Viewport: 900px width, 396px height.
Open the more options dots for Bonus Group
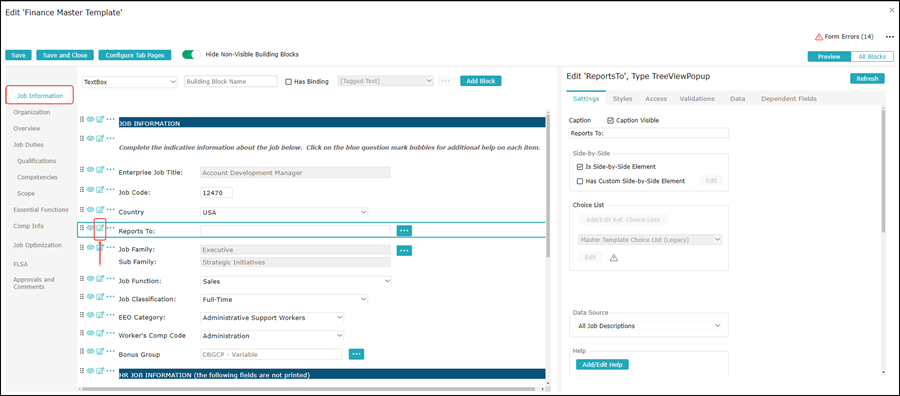tap(111, 351)
